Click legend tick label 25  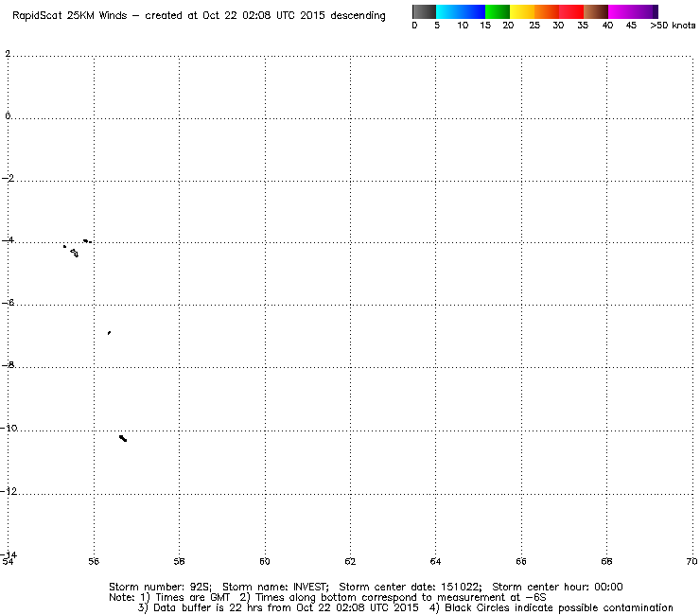pyautogui.click(x=534, y=26)
